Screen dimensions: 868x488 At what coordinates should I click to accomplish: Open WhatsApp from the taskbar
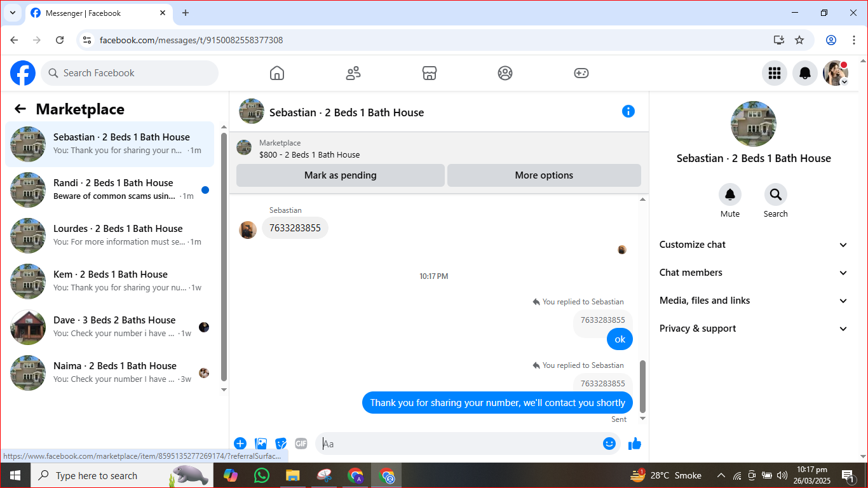261,475
